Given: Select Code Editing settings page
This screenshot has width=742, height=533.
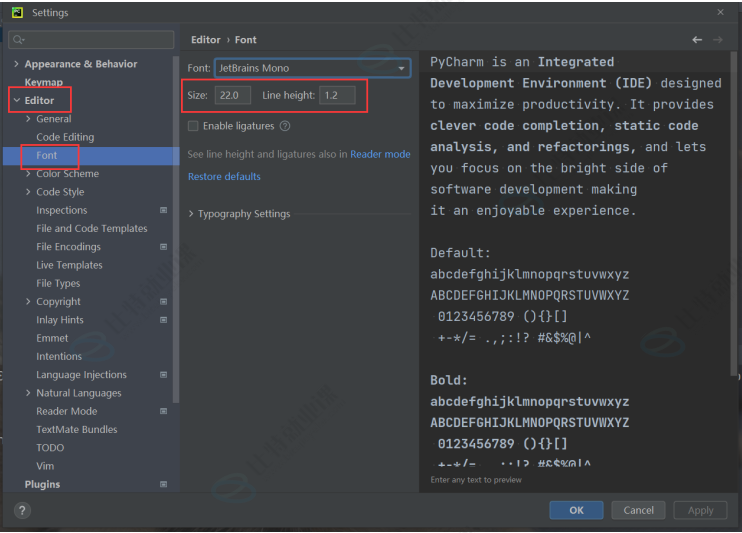Looking at the screenshot, I should (x=65, y=137).
